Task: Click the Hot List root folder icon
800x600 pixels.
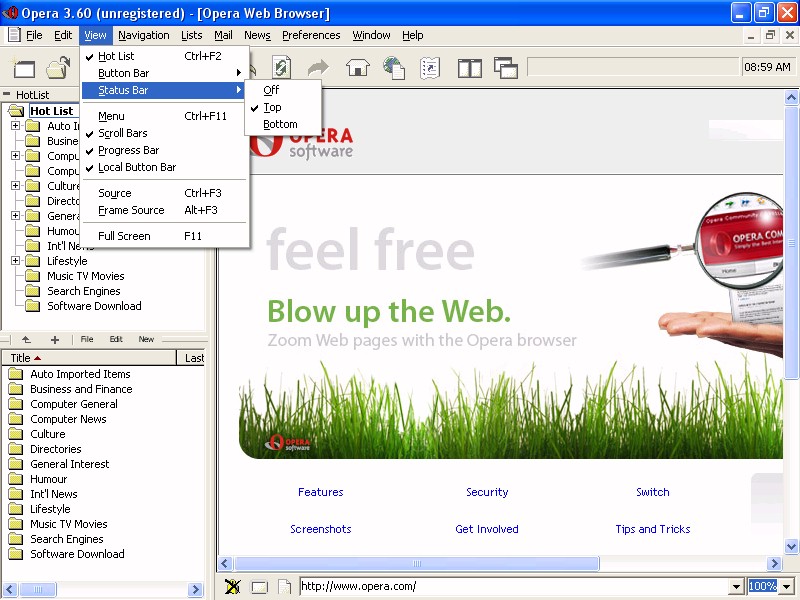Action: (16, 111)
